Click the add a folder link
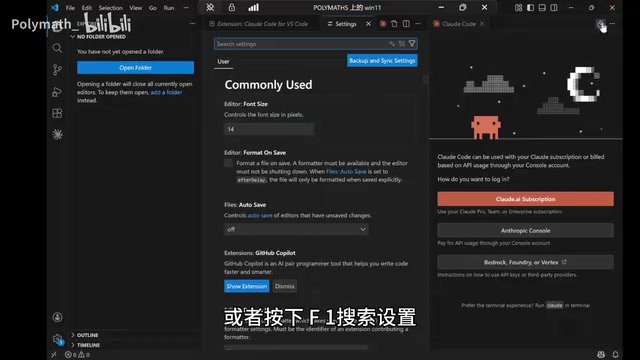Viewport: 640px width, 360px height. 166,92
